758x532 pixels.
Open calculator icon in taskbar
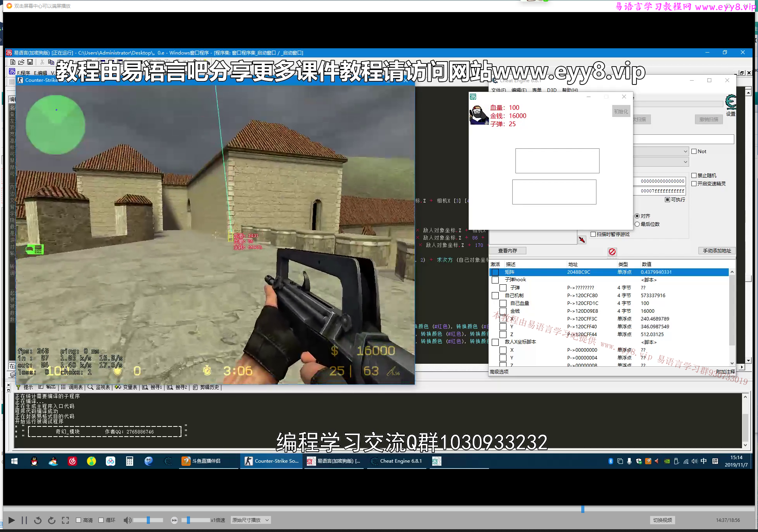(x=130, y=461)
